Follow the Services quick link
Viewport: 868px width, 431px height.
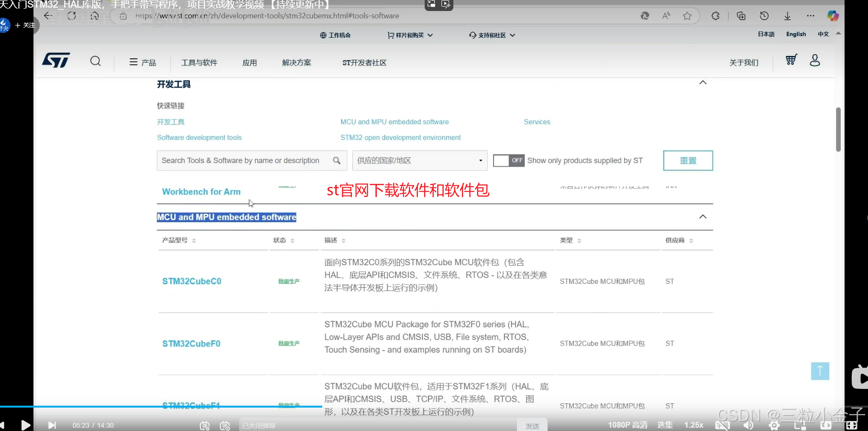[x=537, y=122]
